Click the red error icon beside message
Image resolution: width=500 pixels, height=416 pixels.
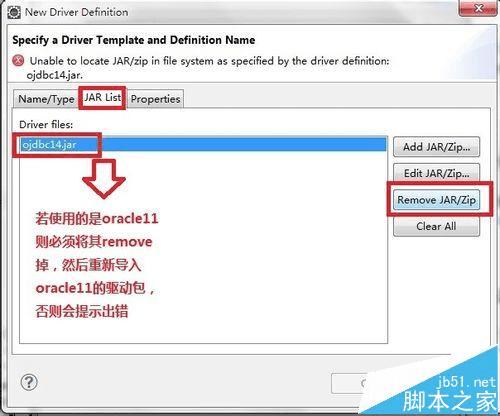18,60
